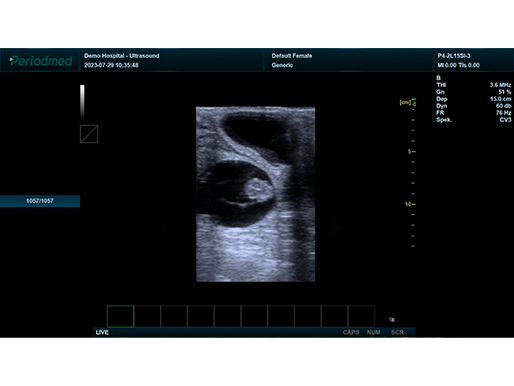This screenshot has width=514, height=386.
Task: Click the CAPS indicator in status bar
Action: click(351, 332)
